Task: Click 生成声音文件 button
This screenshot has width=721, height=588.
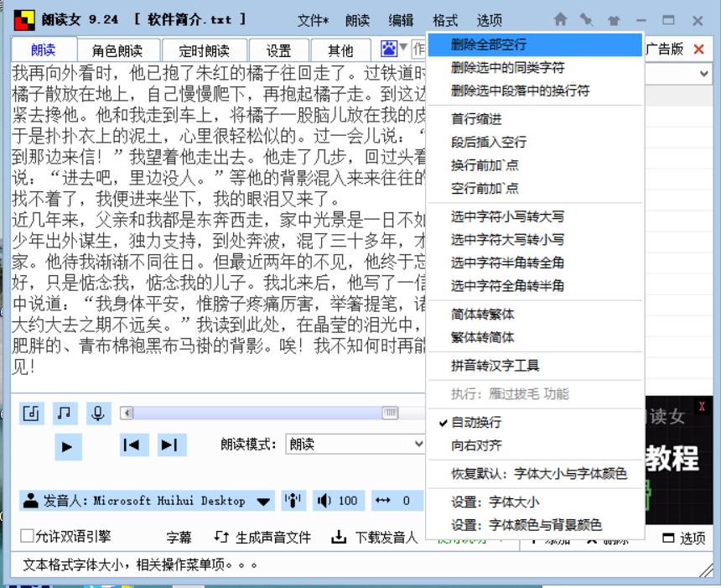Action: click(263, 538)
